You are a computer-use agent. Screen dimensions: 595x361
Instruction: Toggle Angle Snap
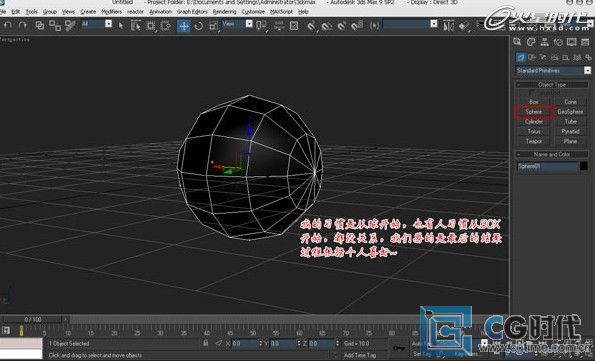click(x=326, y=26)
